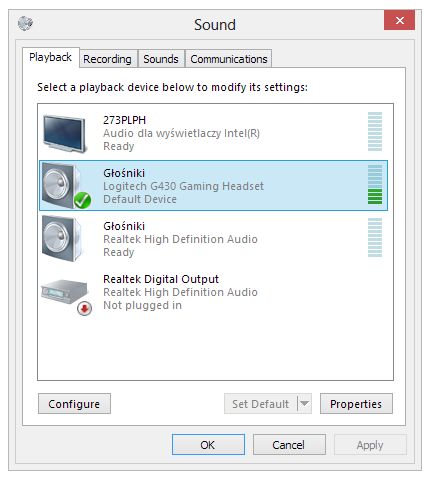Confirm with the OK button

click(208, 444)
